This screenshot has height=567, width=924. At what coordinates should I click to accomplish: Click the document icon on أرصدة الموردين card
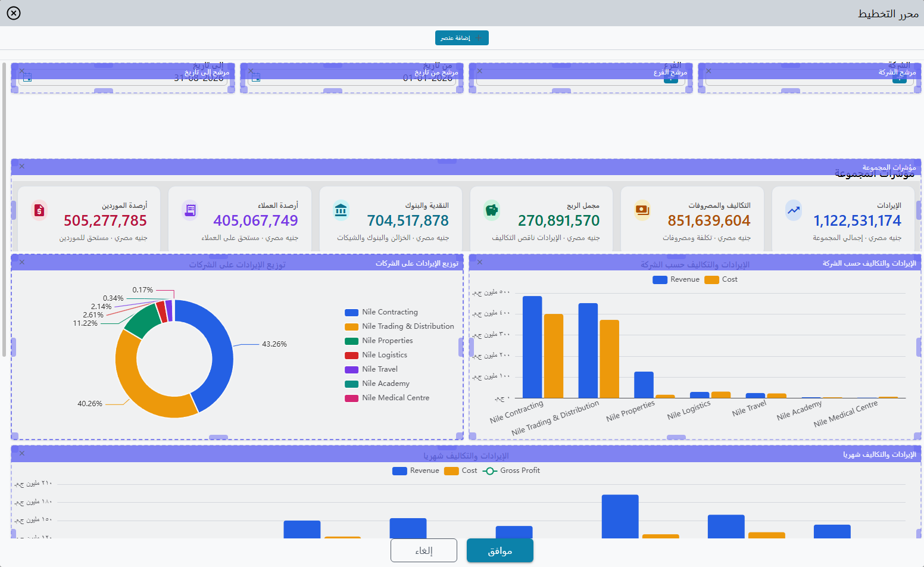[39, 210]
